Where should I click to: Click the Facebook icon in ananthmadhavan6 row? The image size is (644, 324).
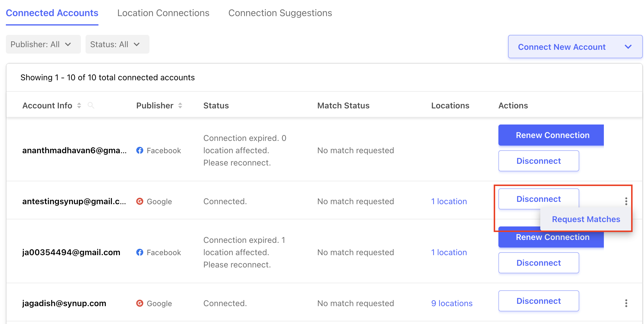(140, 150)
